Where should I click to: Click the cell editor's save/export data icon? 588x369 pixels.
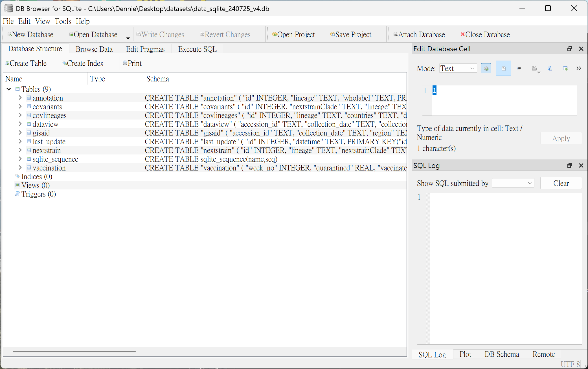[x=550, y=69]
